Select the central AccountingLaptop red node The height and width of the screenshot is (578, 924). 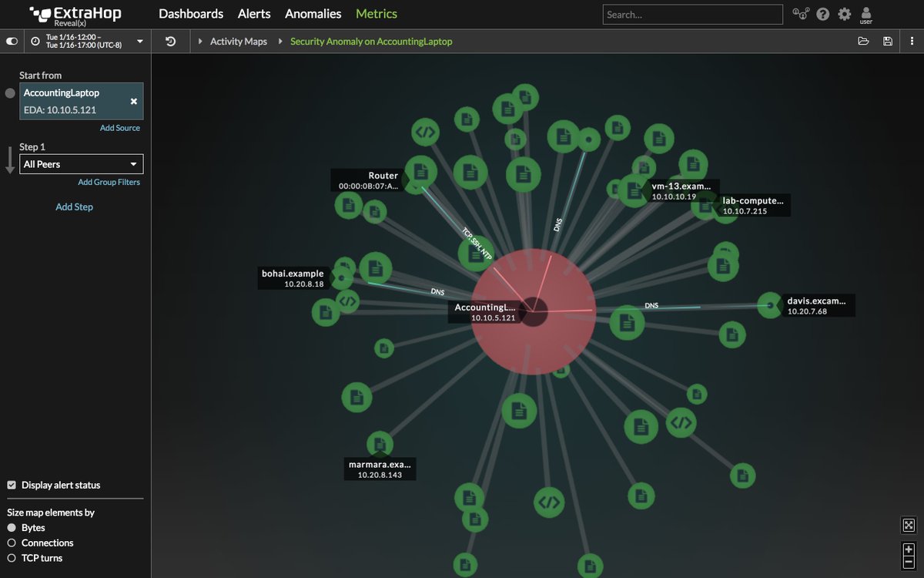coord(533,311)
